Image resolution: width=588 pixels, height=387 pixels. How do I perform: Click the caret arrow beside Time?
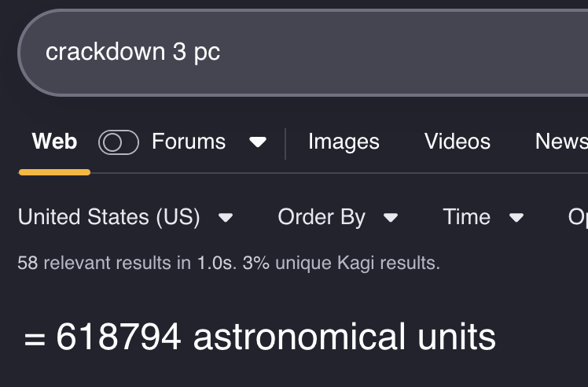point(516,218)
